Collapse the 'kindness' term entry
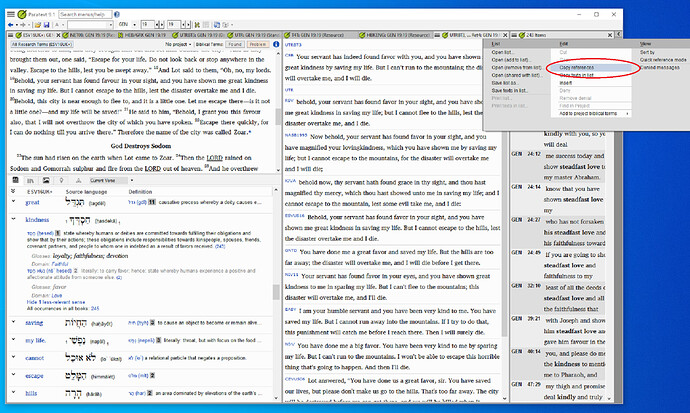The width and height of the screenshot is (690, 413). tap(13, 219)
